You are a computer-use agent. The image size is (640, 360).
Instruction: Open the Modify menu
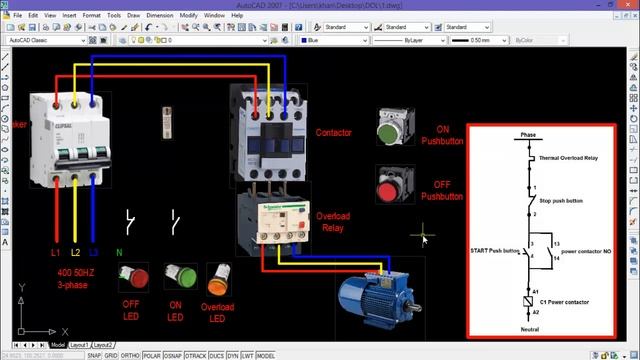pyautogui.click(x=189, y=15)
